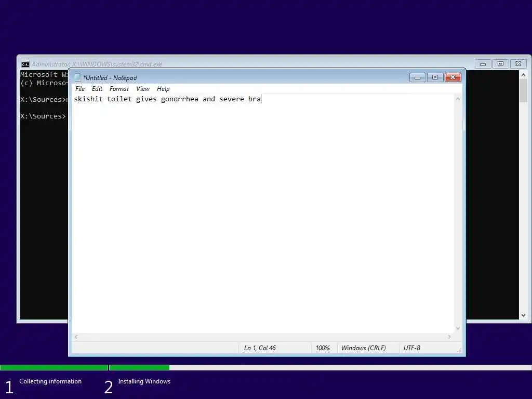
Task: Click Notepad horizontal scrollbar left arrow
Action: point(76,337)
